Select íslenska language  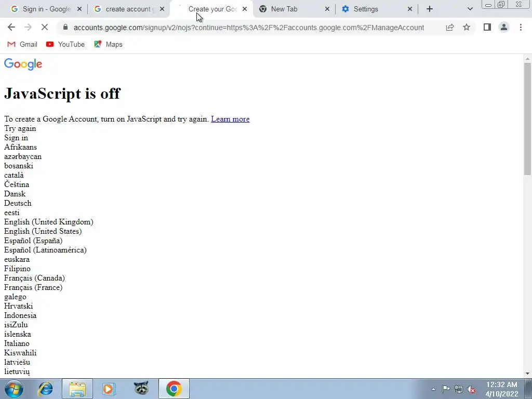pyautogui.click(x=17, y=334)
